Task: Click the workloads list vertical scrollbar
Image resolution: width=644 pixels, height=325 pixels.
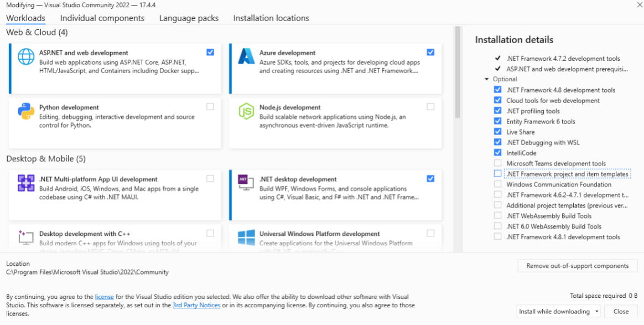Action: coord(456,73)
